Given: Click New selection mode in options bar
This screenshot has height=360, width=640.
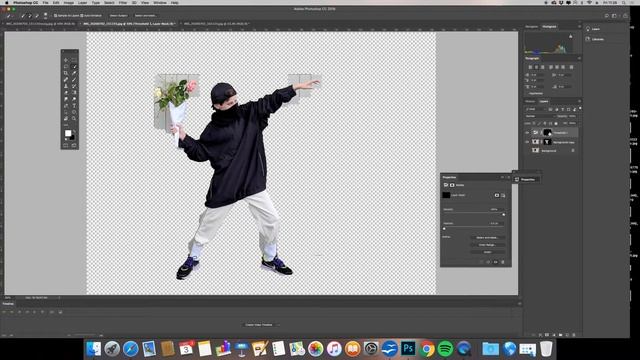Looking at the screenshot, I should tap(23, 16).
